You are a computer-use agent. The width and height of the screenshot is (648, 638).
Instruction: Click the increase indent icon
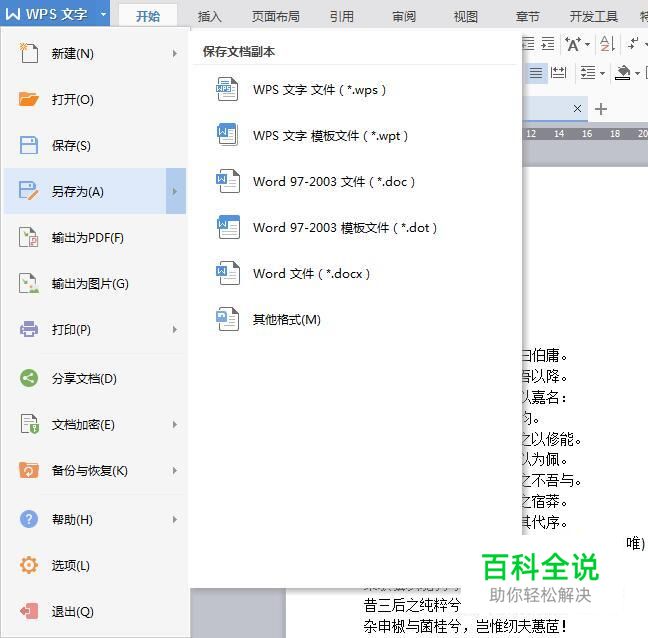pos(548,44)
